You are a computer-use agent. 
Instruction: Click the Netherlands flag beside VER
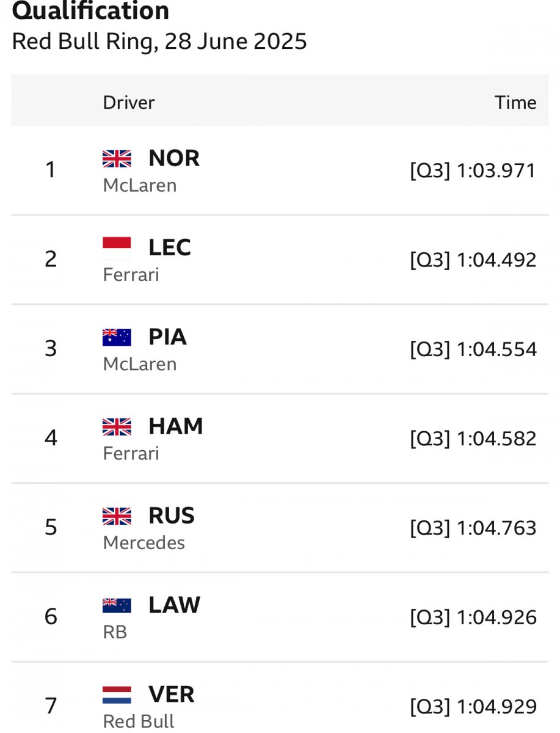[x=117, y=695]
